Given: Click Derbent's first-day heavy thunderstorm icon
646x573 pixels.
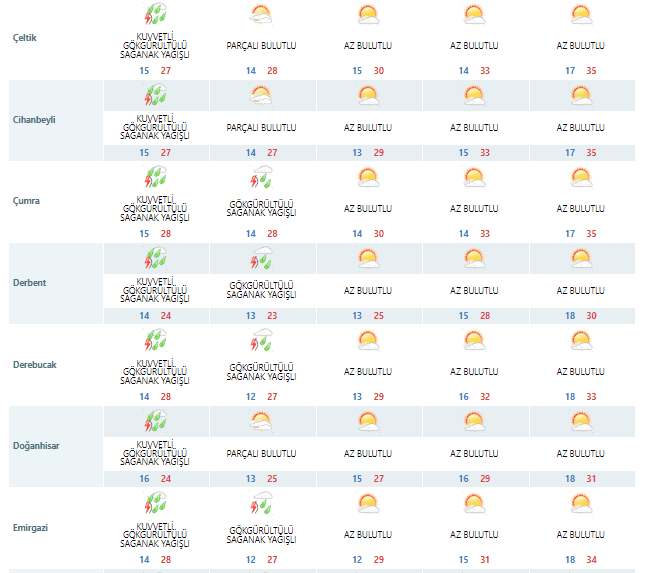Looking at the screenshot, I should 155,259.
